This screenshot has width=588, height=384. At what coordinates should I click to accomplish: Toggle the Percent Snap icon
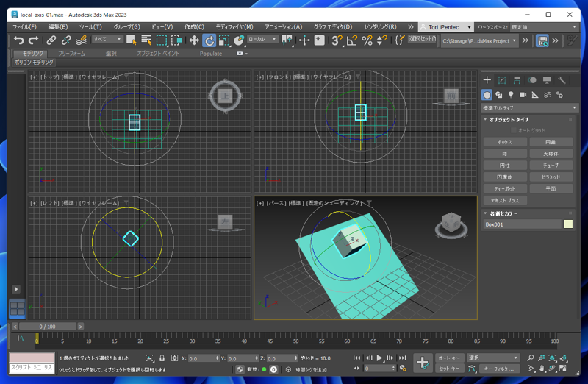[367, 40]
